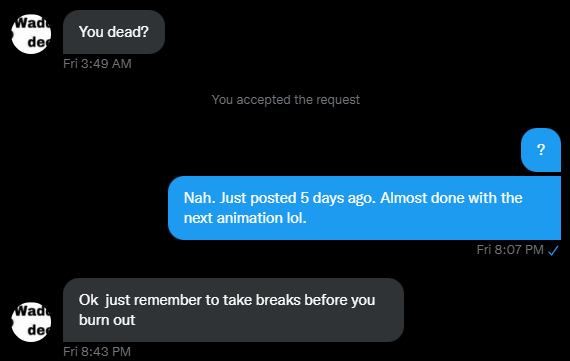Click the word "Nah." in the blue message
Image resolution: width=570 pixels, height=361 pixels.
(200, 198)
